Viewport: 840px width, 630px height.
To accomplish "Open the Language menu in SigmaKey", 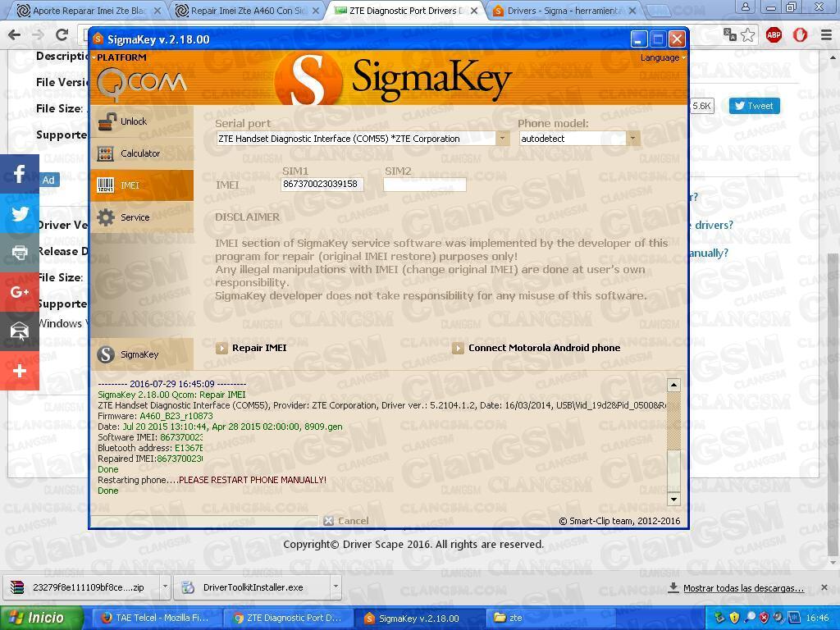I will pyautogui.click(x=663, y=58).
